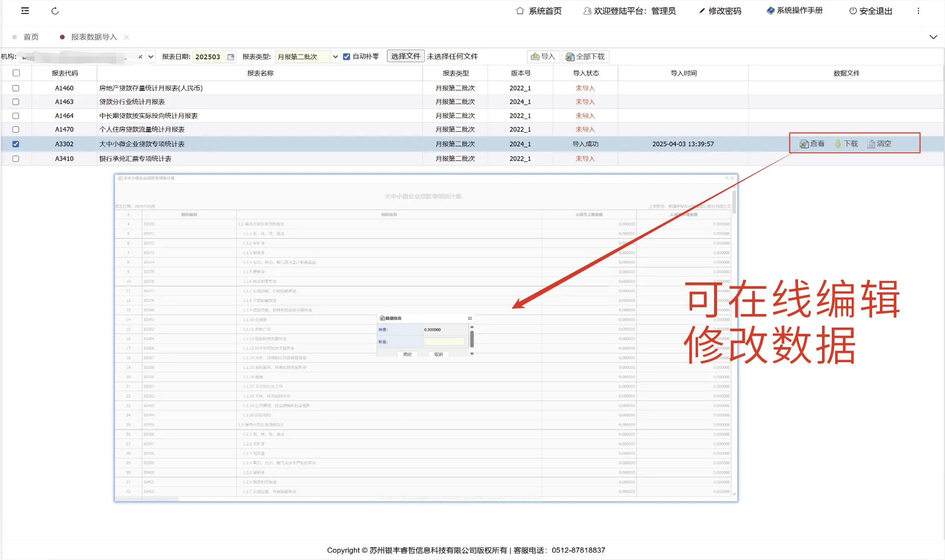
Task: Switch to the 首页 tab
Action: point(31,37)
